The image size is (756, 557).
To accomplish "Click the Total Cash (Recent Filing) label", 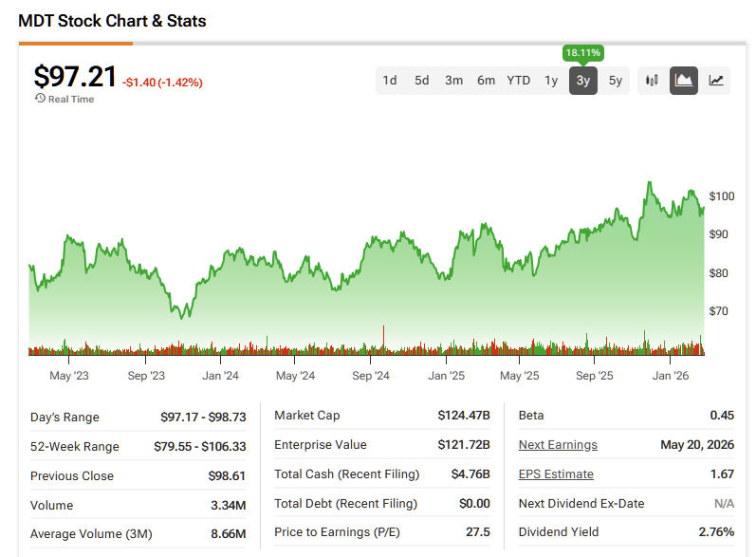I will point(346,474).
